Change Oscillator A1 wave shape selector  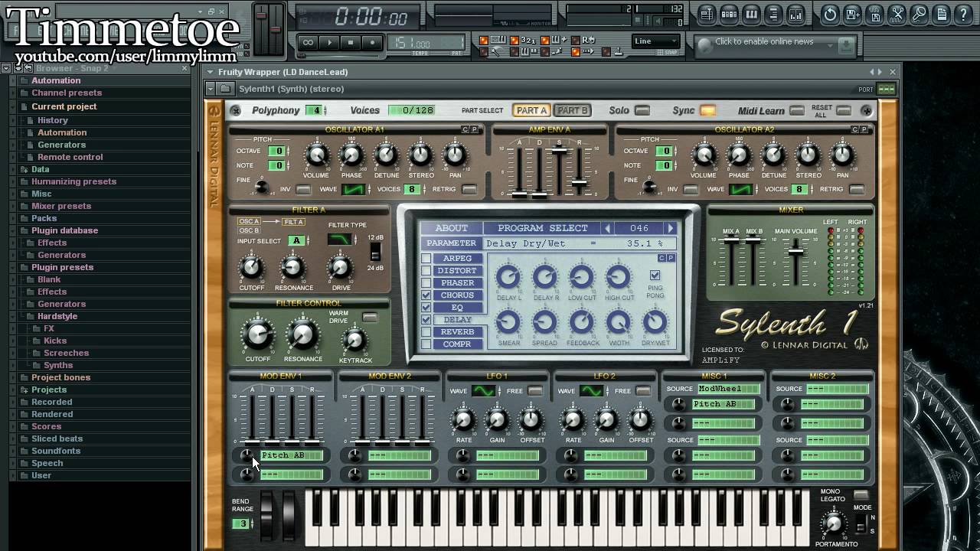(354, 190)
